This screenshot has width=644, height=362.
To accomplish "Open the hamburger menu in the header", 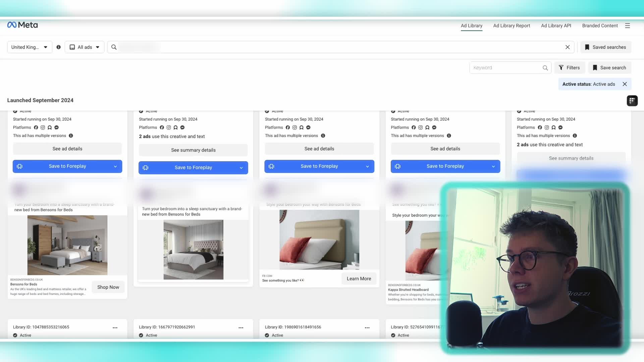I will [628, 26].
